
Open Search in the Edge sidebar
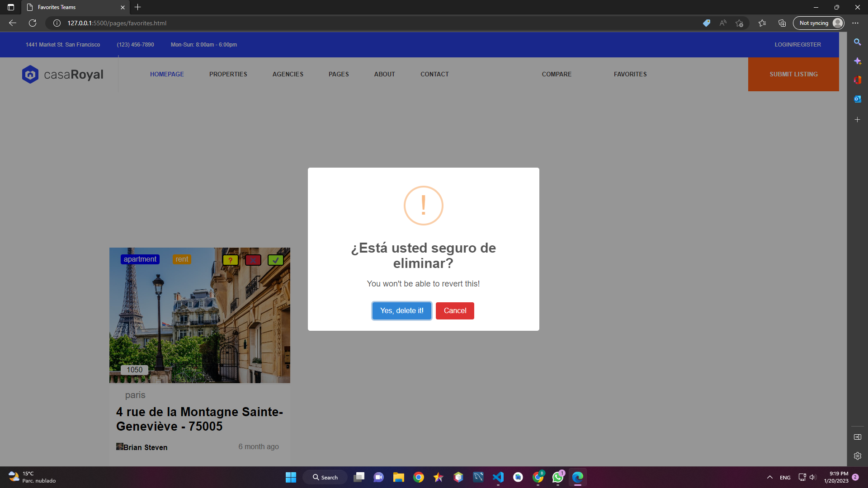click(x=858, y=42)
